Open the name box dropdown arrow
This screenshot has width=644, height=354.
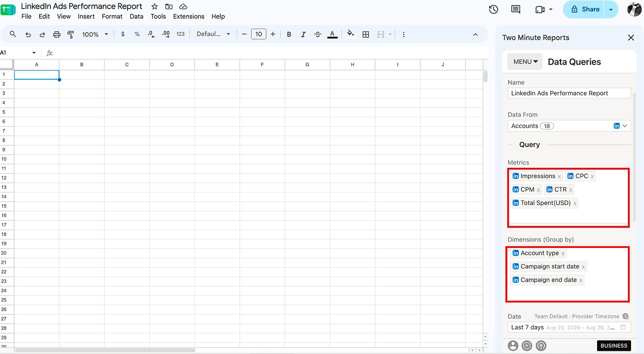(34, 53)
